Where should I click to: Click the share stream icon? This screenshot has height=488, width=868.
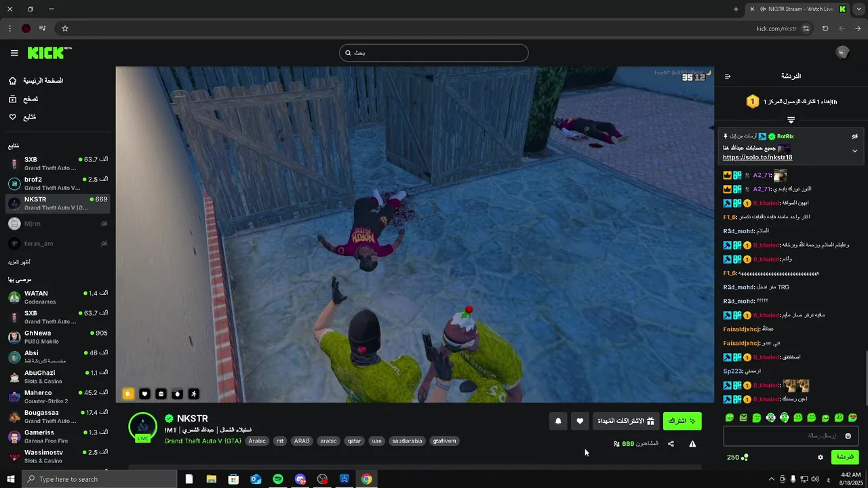click(671, 444)
